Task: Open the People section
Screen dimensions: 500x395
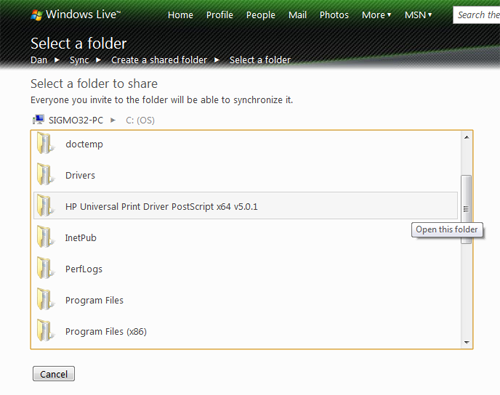Action: [261, 15]
